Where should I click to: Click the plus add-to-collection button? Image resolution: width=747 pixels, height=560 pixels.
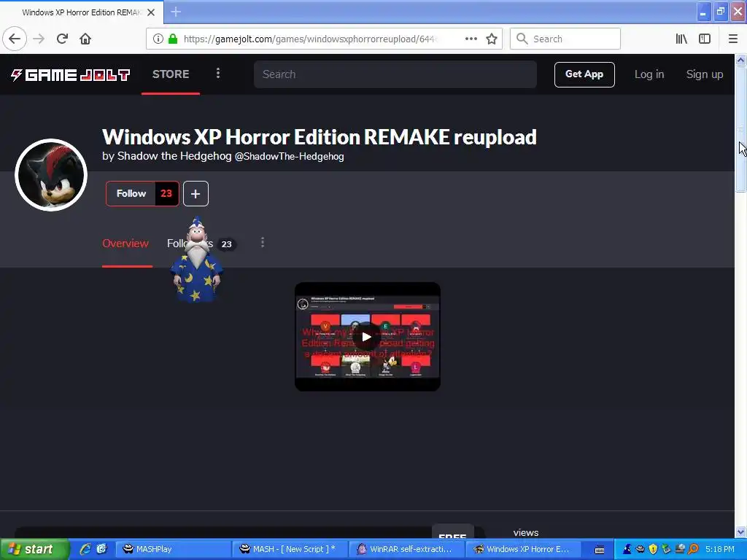pyautogui.click(x=196, y=193)
